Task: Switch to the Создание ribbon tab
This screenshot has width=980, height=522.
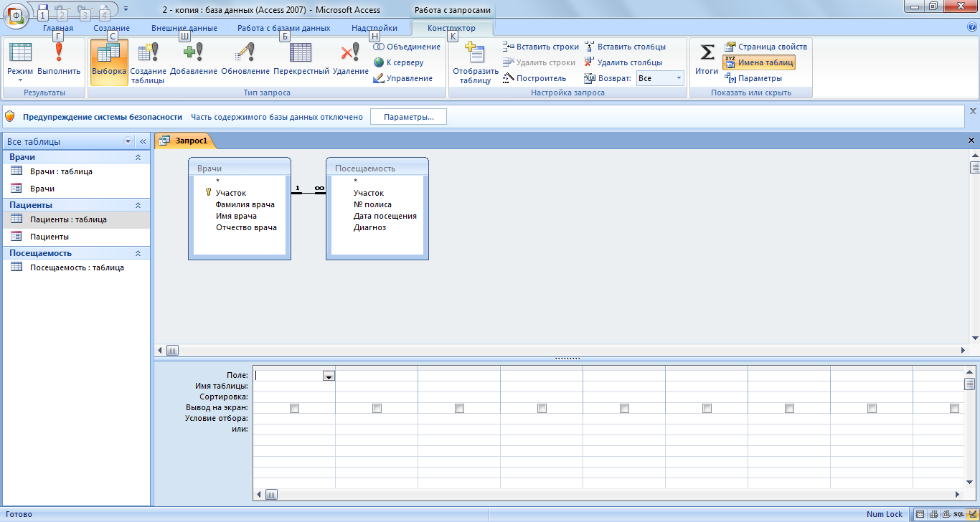Action: [x=111, y=28]
